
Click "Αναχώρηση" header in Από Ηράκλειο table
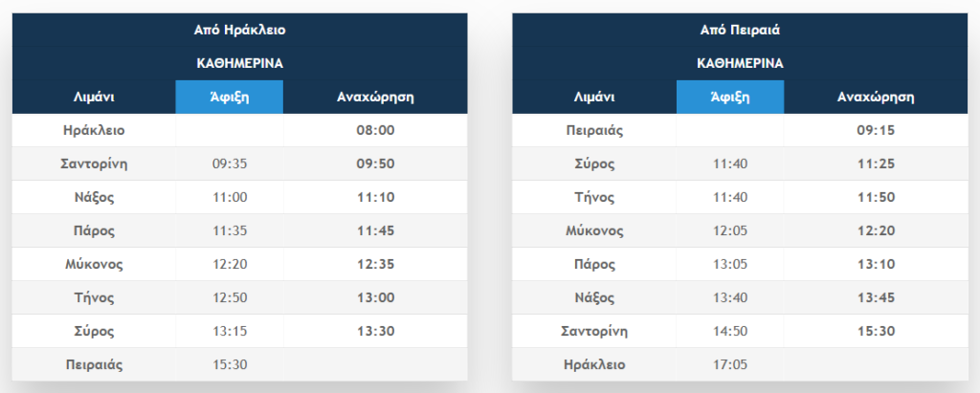pyautogui.click(x=375, y=97)
